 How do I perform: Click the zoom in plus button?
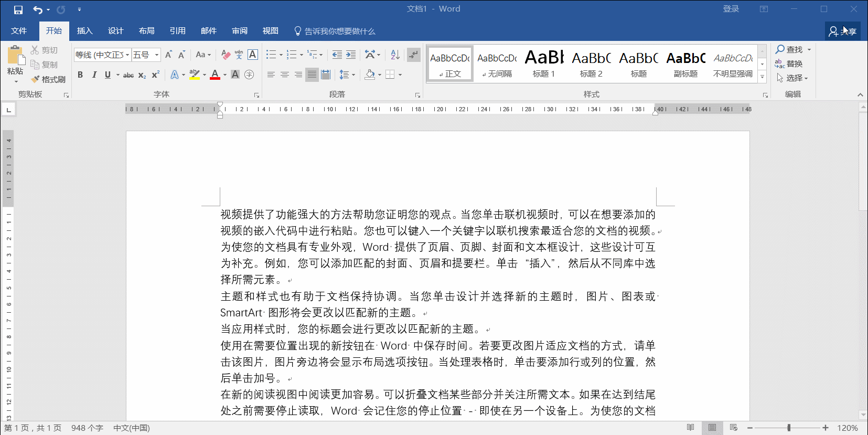point(826,428)
